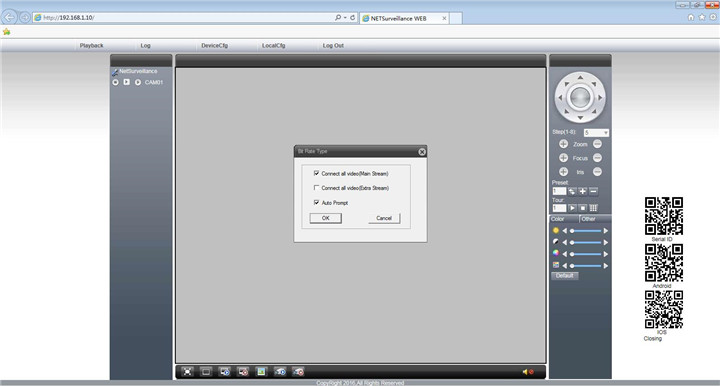Check Connect all video (Extra Stream) checkbox

pyautogui.click(x=316, y=188)
